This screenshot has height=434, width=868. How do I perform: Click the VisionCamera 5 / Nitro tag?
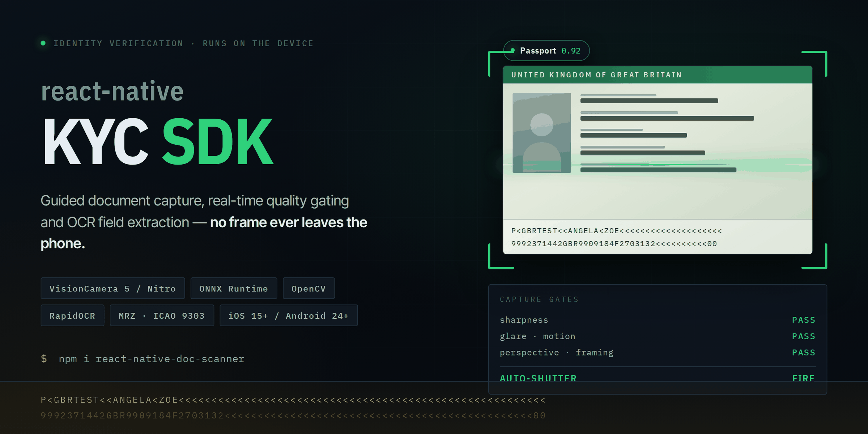click(x=112, y=288)
